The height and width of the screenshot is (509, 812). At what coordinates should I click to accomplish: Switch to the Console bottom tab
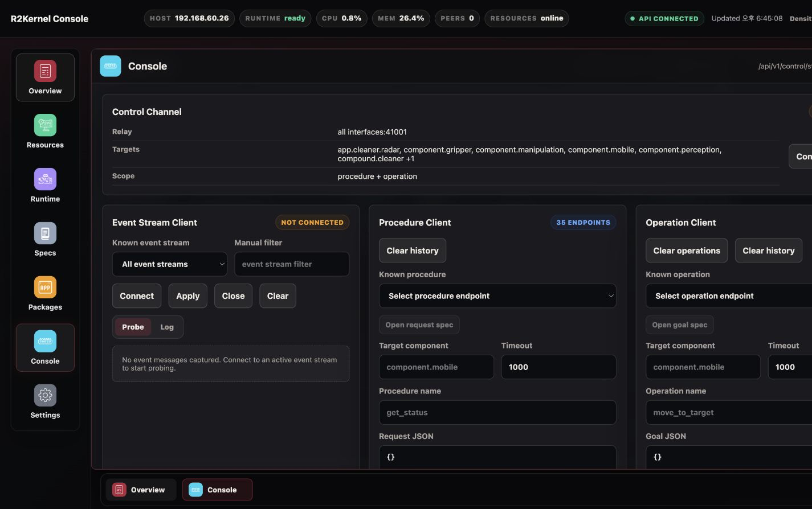coord(217,490)
